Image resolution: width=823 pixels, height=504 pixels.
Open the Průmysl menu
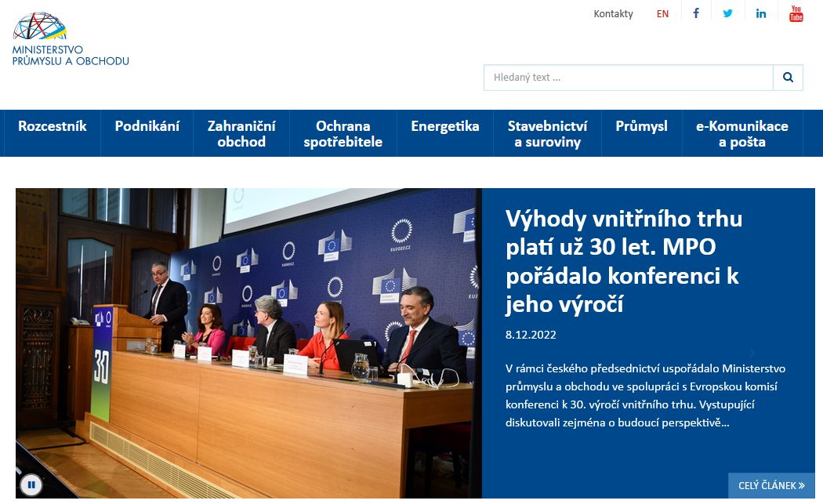[x=641, y=133]
